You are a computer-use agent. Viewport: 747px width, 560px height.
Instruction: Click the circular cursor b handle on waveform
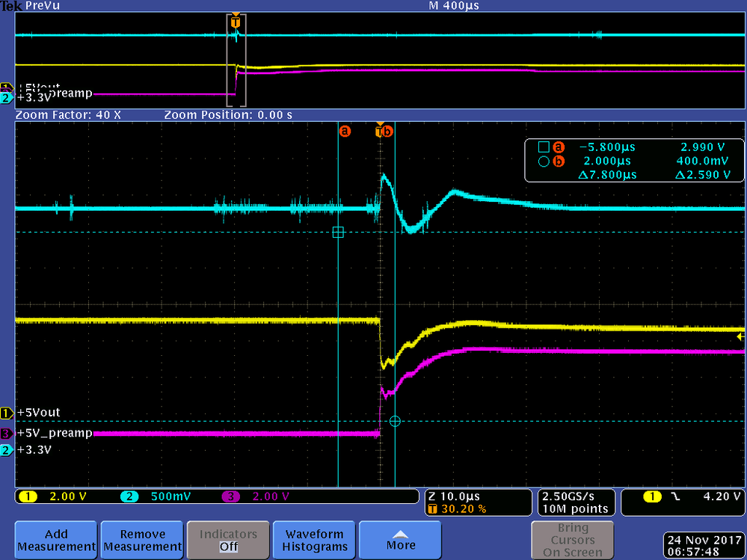[x=395, y=421]
